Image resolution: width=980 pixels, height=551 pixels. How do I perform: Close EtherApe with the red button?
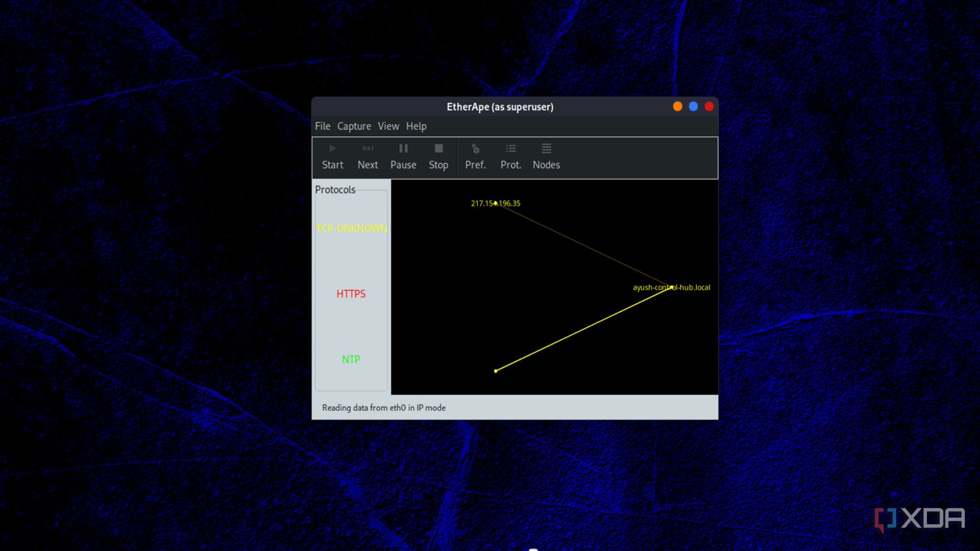pyautogui.click(x=709, y=107)
